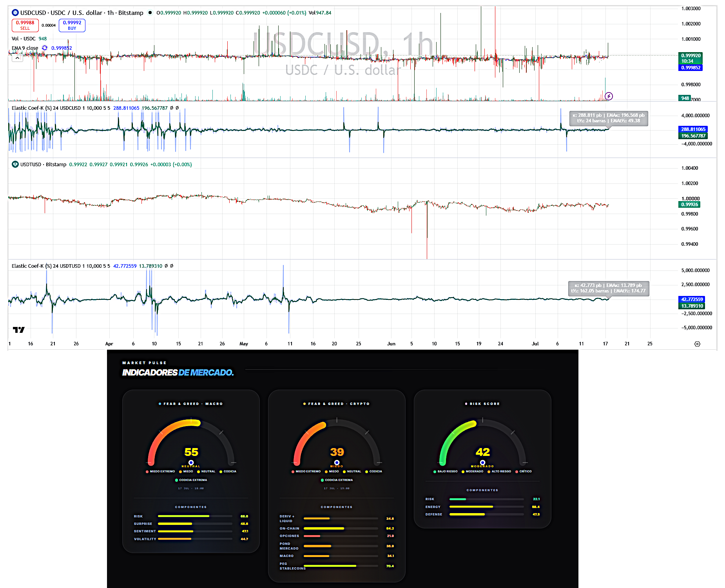Select the Vol · USDC indicator label
The width and height of the screenshot is (725, 588).
pyautogui.click(x=24, y=38)
